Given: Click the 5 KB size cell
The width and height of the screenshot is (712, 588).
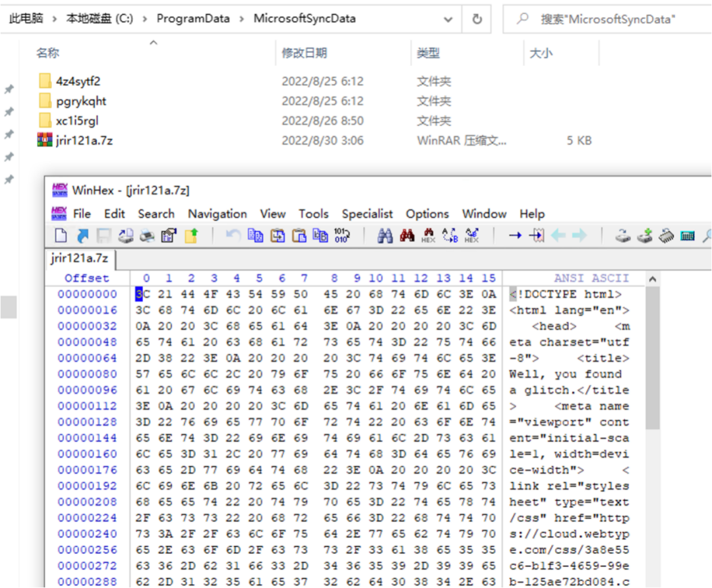Looking at the screenshot, I should (579, 140).
